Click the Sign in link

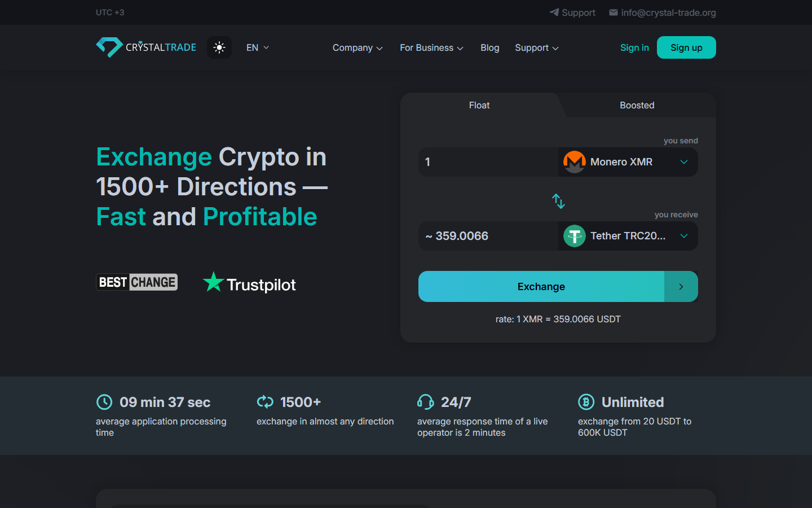[634, 47]
